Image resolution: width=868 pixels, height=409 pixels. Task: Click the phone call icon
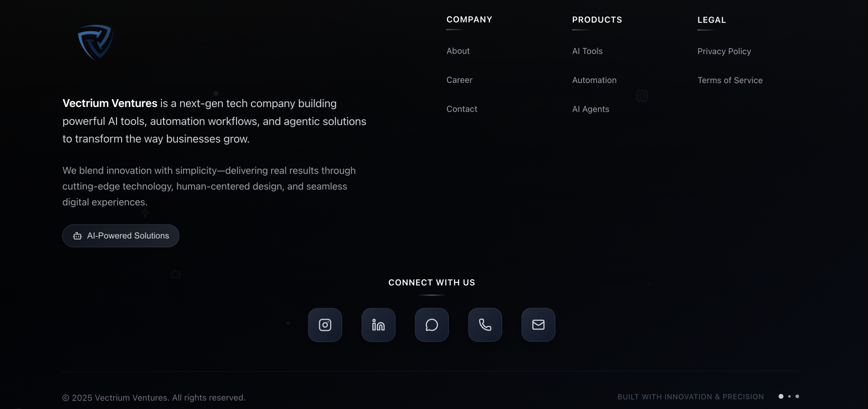point(485,325)
